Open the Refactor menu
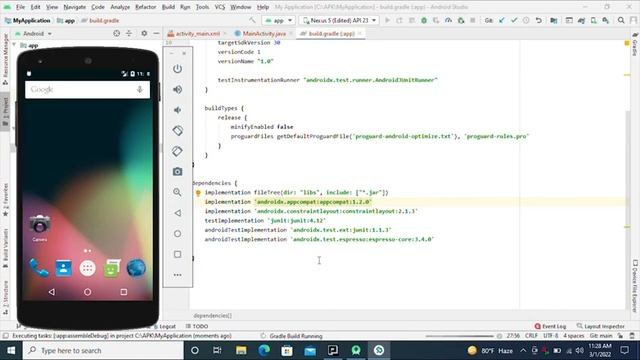 146,7
